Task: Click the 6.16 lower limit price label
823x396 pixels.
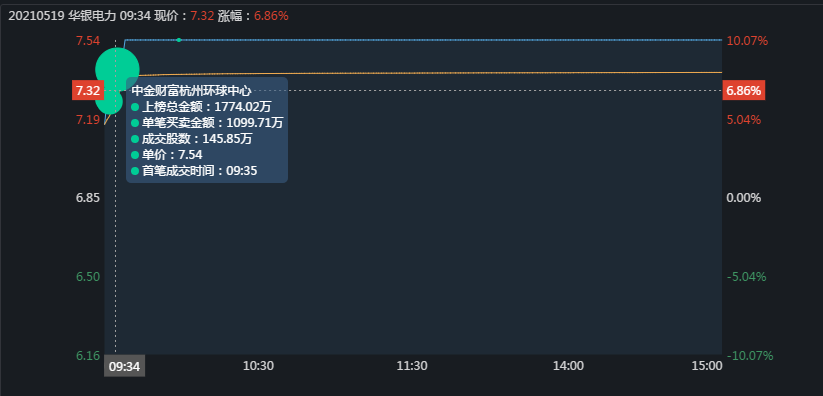Action: 88,356
